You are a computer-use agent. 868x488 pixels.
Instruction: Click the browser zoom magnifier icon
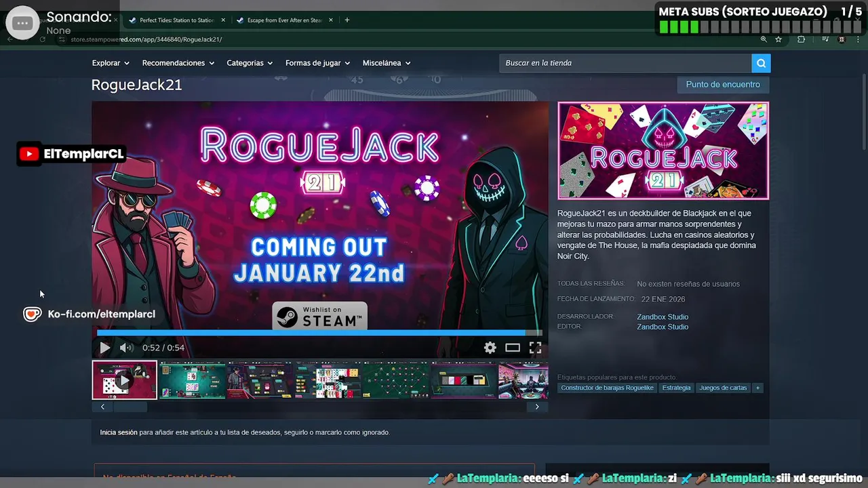coord(764,39)
